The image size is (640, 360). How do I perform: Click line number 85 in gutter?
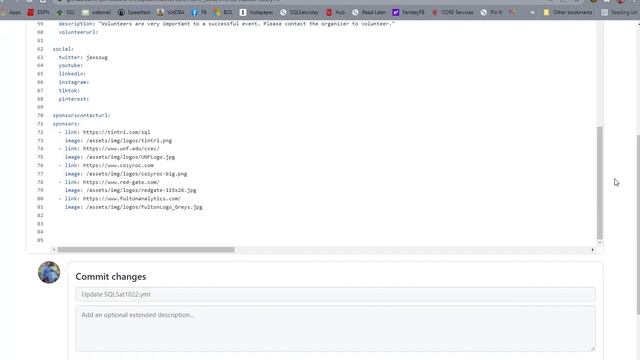tap(40, 240)
